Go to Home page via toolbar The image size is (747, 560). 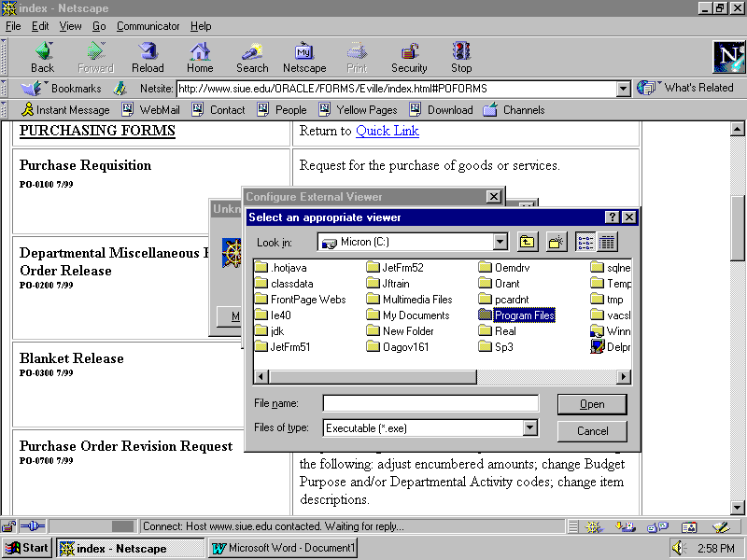pos(200,57)
